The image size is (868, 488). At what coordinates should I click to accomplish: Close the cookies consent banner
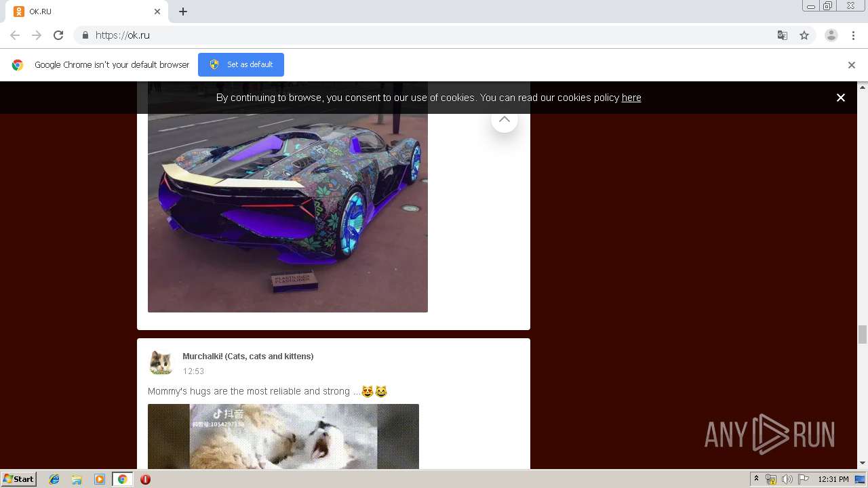pyautogui.click(x=841, y=98)
